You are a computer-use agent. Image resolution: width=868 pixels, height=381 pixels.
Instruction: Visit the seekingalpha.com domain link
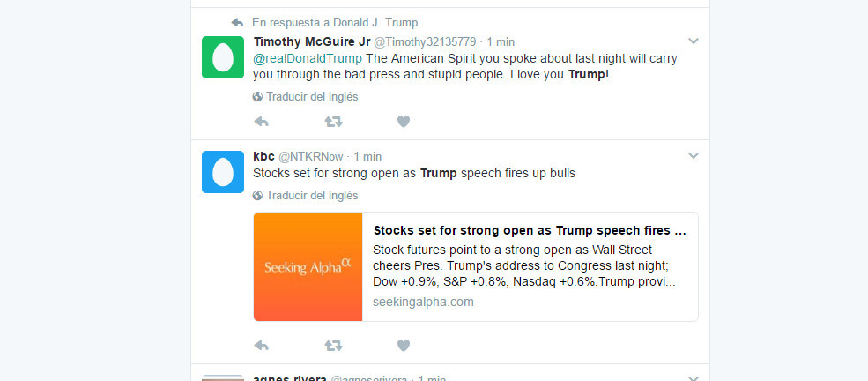424,302
